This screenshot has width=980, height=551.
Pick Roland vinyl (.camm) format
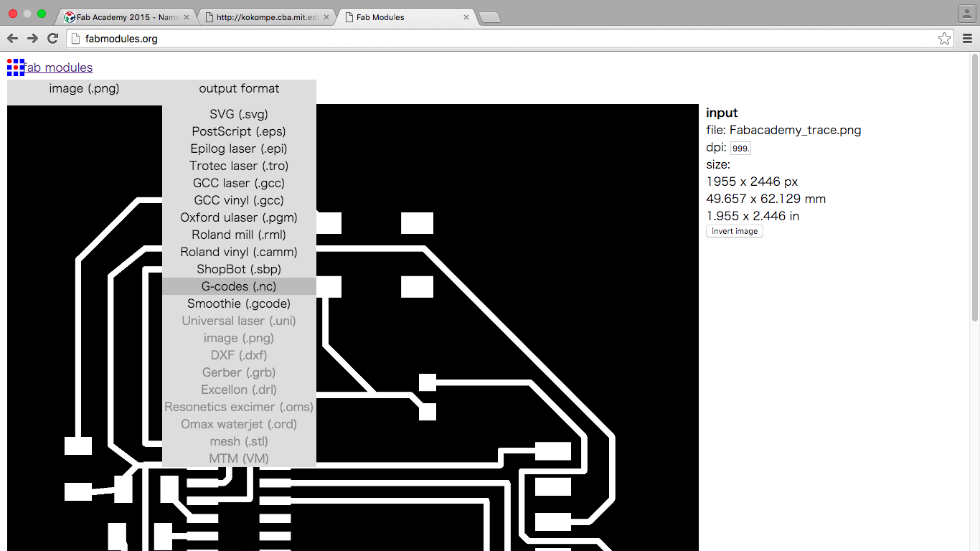click(x=239, y=252)
